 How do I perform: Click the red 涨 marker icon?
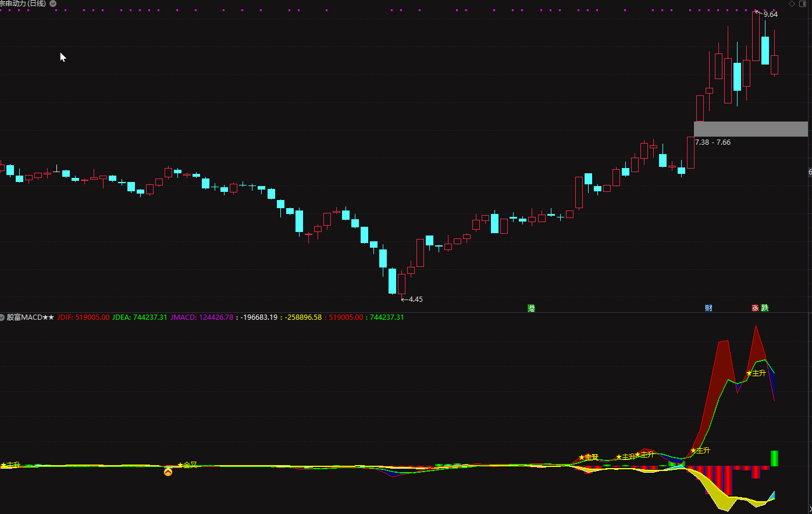(x=755, y=308)
